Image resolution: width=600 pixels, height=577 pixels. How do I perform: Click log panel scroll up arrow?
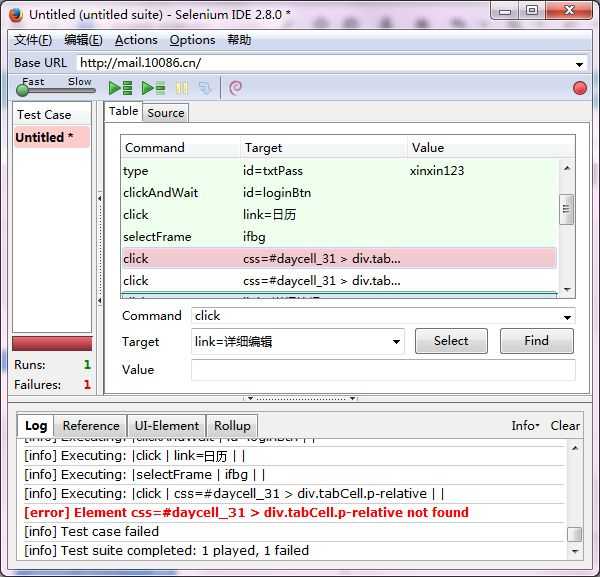(574, 448)
